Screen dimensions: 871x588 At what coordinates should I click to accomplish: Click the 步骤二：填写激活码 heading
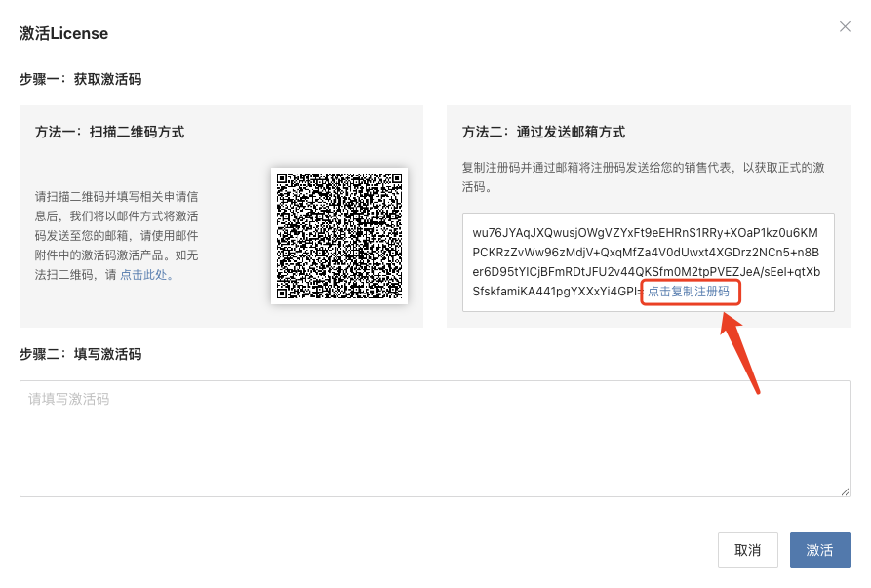(x=81, y=354)
